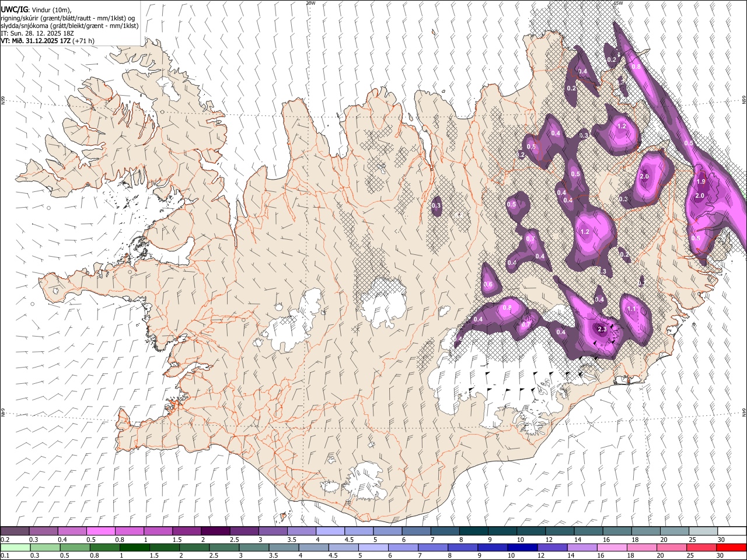Viewport: 747px width, 560px height.
Task: Click the 'slydda/snjókoma' legend description line
Action: pyautogui.click(x=69, y=26)
